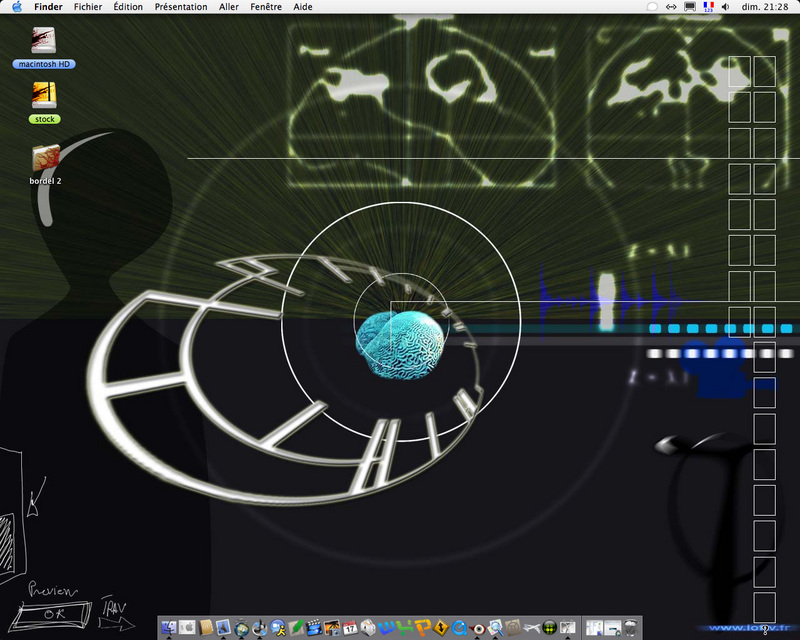The image size is (800, 640).
Task: Open the Fichier menu
Action: point(88,7)
